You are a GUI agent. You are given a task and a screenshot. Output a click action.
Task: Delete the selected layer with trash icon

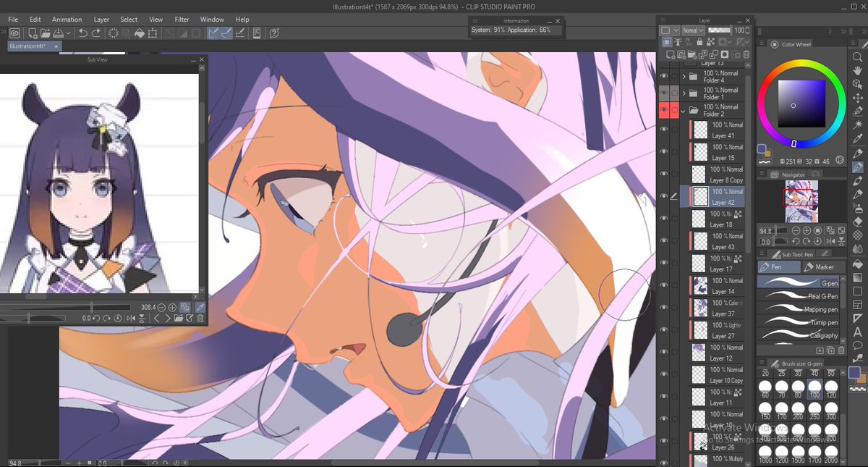pyautogui.click(x=746, y=54)
